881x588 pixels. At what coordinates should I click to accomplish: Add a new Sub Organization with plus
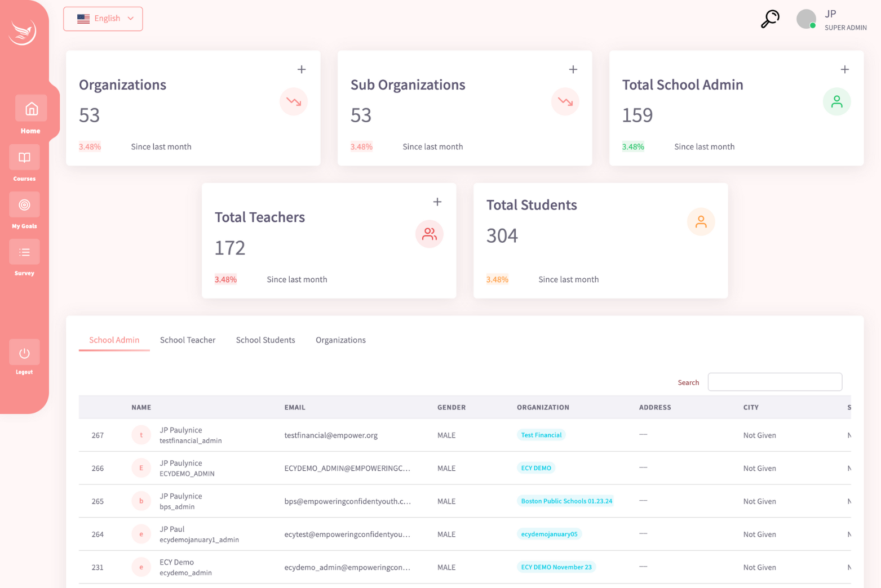[573, 69]
